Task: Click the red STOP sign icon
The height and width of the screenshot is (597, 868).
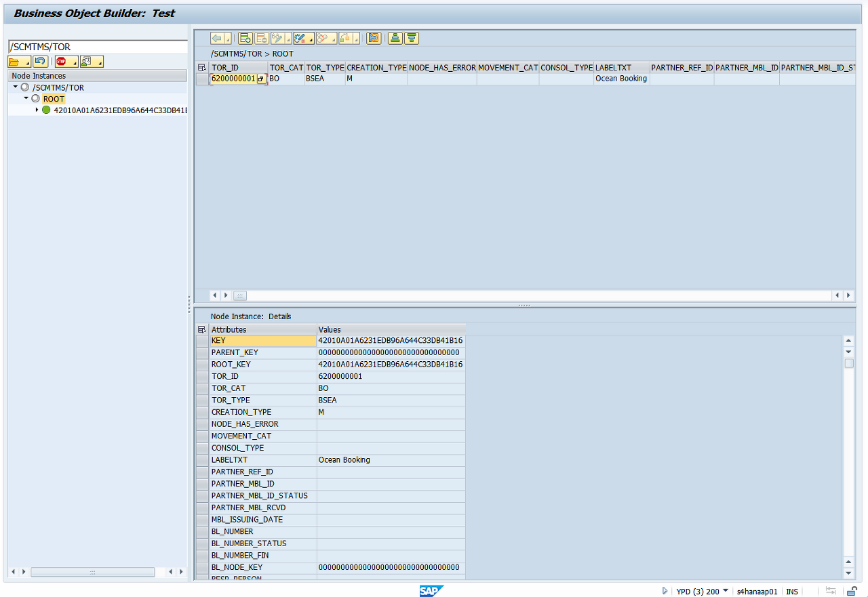Action: coord(62,62)
